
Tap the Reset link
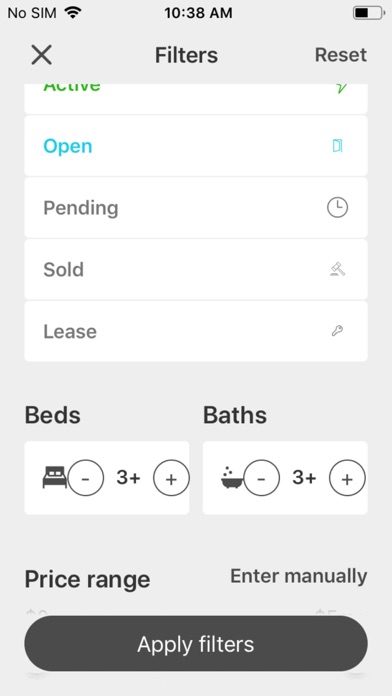click(341, 55)
